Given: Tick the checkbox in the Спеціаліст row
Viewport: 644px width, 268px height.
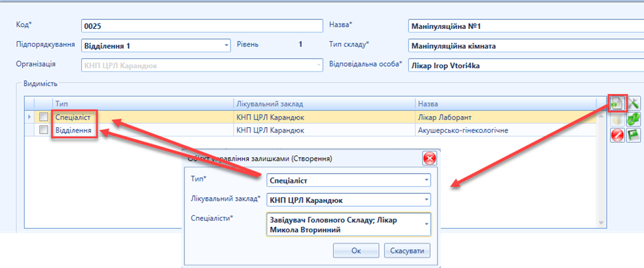Looking at the screenshot, I should [x=43, y=118].
